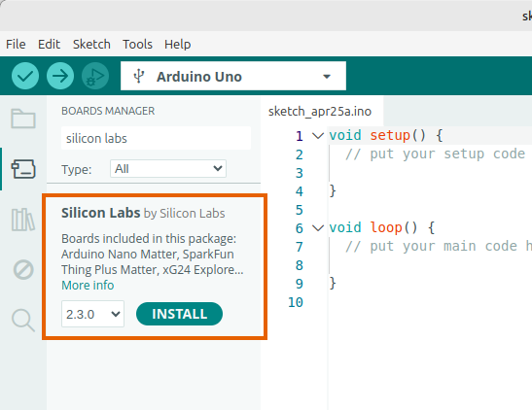Open the Search magnifier sidebar icon
Viewport: 532px width, 410px height.
click(x=23, y=320)
